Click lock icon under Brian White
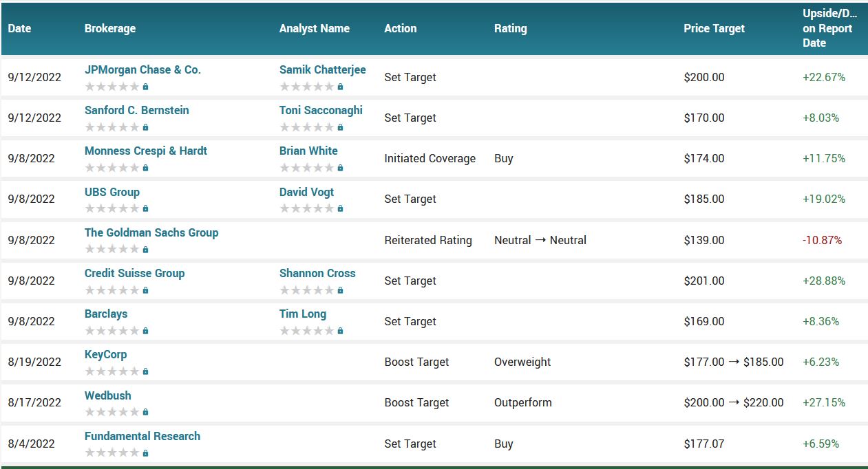 coord(340,168)
